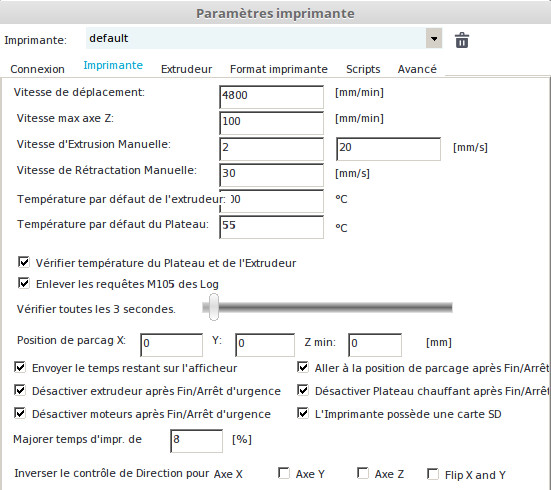Open the Imprimante dropdown arrow
The image size is (551, 490).
[434, 38]
